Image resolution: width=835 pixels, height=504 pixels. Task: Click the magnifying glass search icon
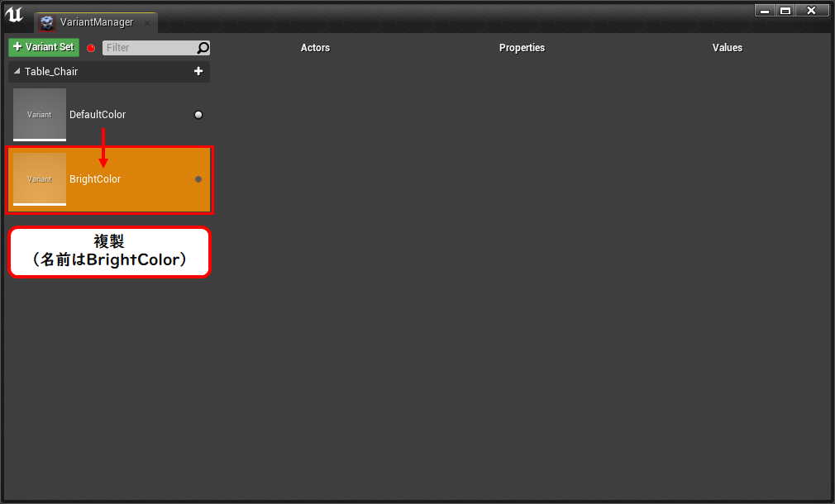coord(203,48)
